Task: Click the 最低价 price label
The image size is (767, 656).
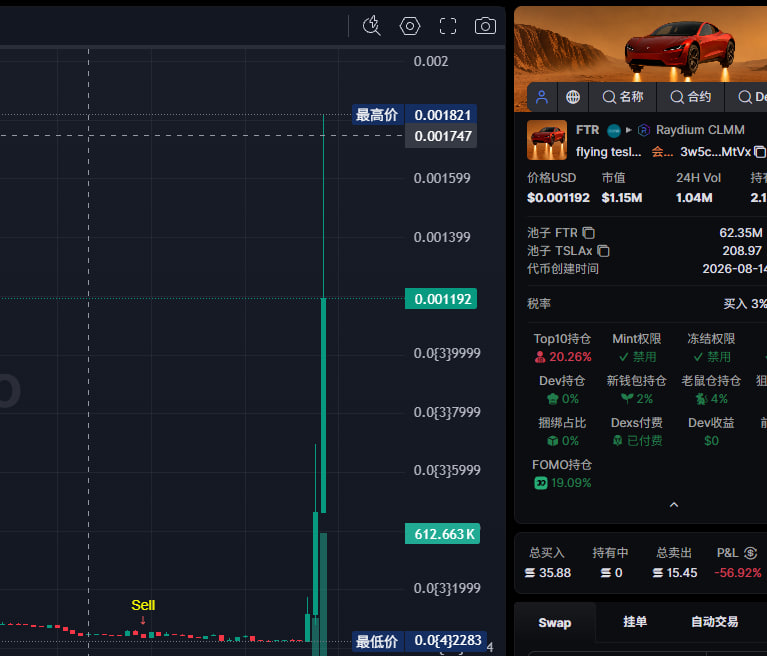Action: [419, 641]
